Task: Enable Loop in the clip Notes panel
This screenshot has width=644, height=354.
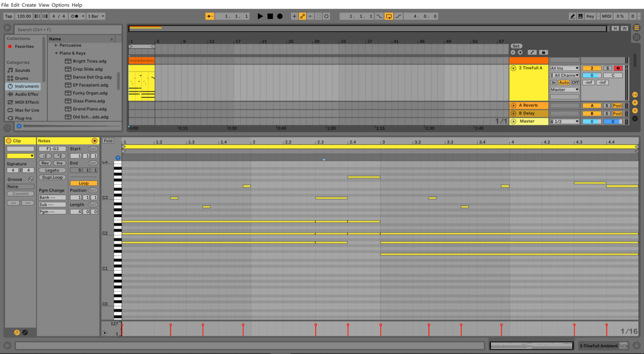Action: click(83, 183)
